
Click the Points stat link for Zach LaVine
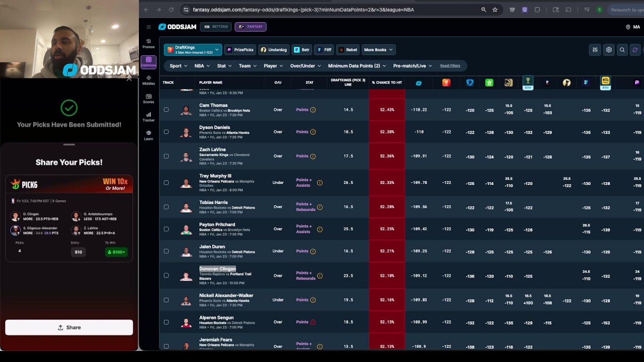(302, 156)
